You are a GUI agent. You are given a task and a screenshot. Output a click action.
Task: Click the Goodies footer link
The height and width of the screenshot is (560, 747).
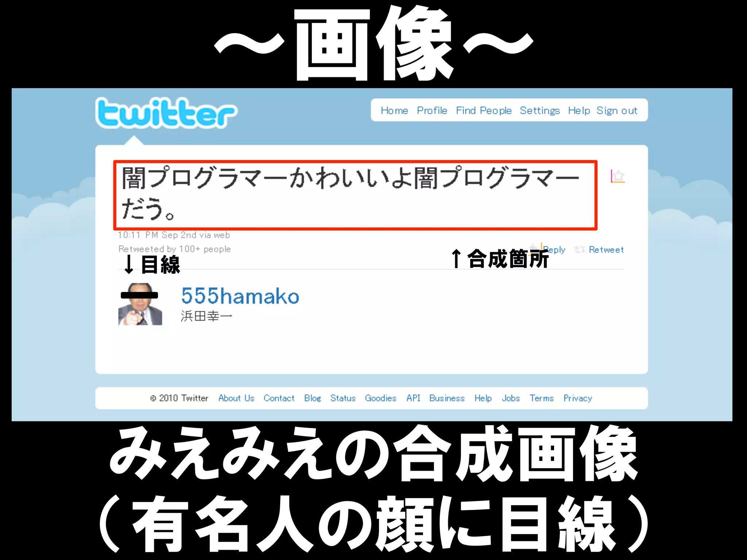pyautogui.click(x=380, y=398)
